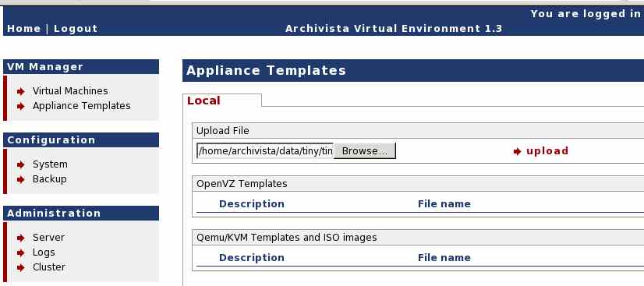Click the red arrow icon beside System
The image size is (644, 286).
click(x=21, y=165)
